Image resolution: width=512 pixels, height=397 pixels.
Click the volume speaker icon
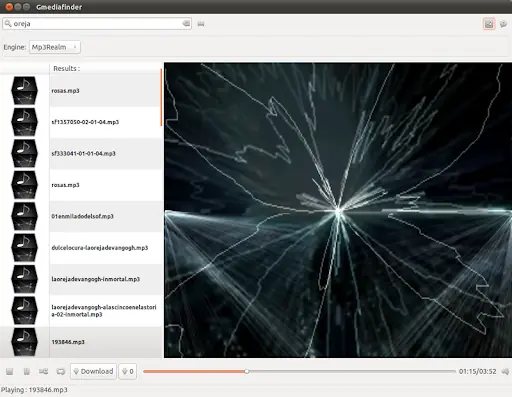505,371
